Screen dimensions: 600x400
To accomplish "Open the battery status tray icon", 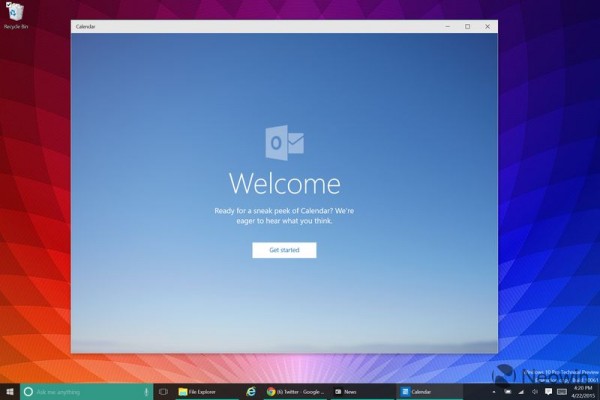I will pos(507,392).
